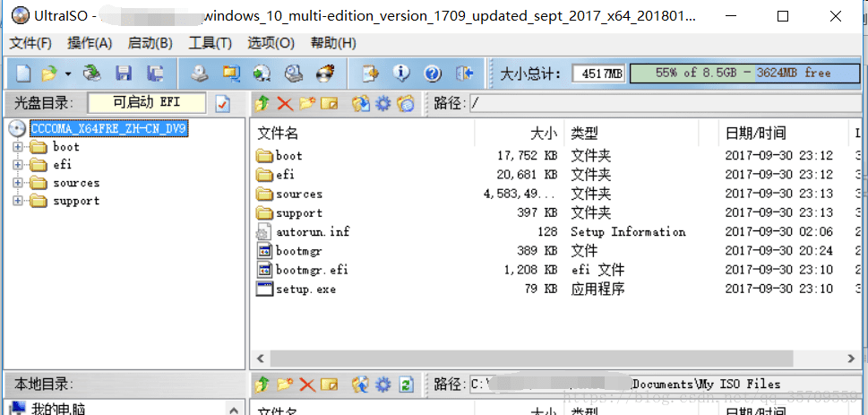Click the Make CD/DVD Image drive icon

[x=199, y=73]
